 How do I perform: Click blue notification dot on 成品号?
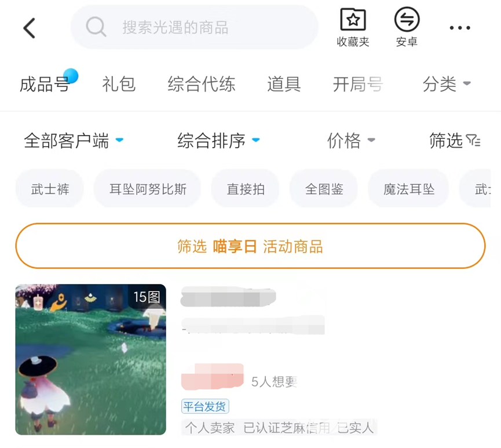tap(71, 76)
